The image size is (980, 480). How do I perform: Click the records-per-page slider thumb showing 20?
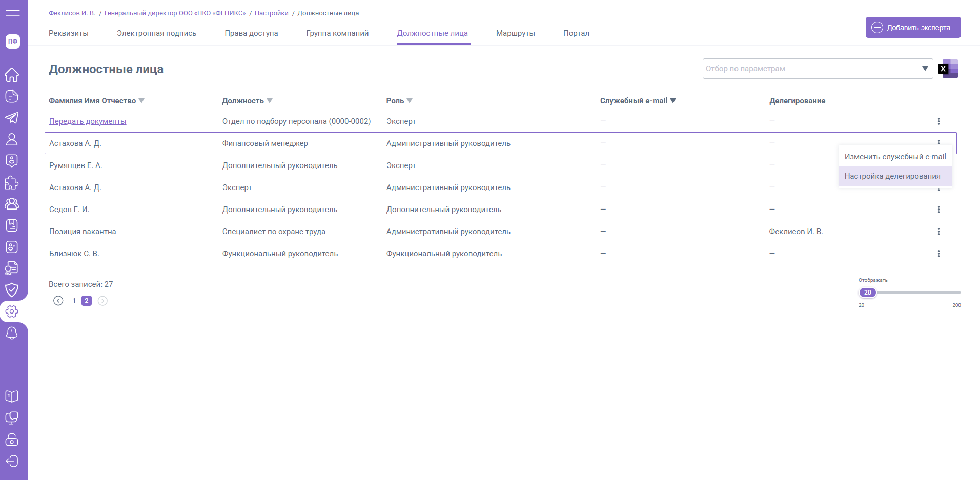868,293
